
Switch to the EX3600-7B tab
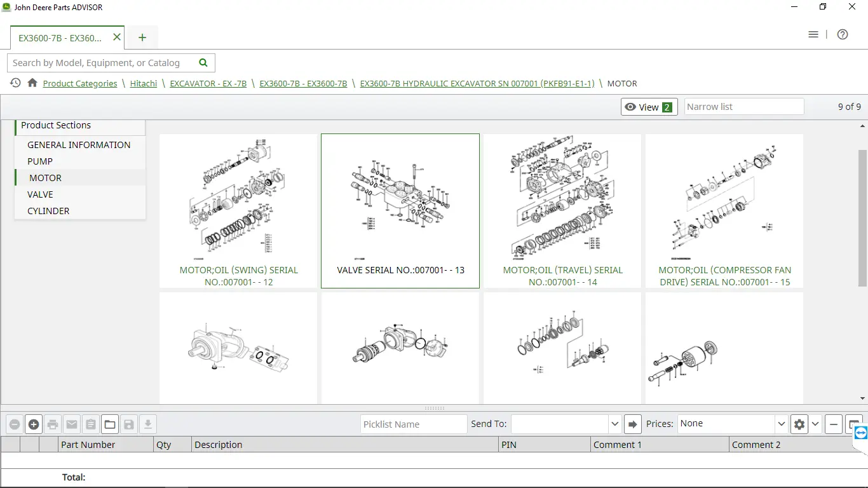[x=60, y=37]
